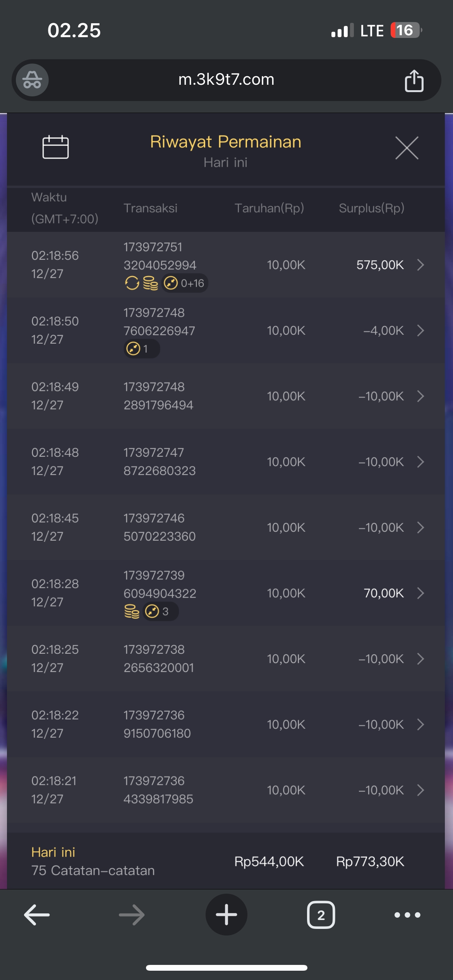The image size is (453, 980).
Task: Open the calendar date filter icon
Action: [55, 147]
